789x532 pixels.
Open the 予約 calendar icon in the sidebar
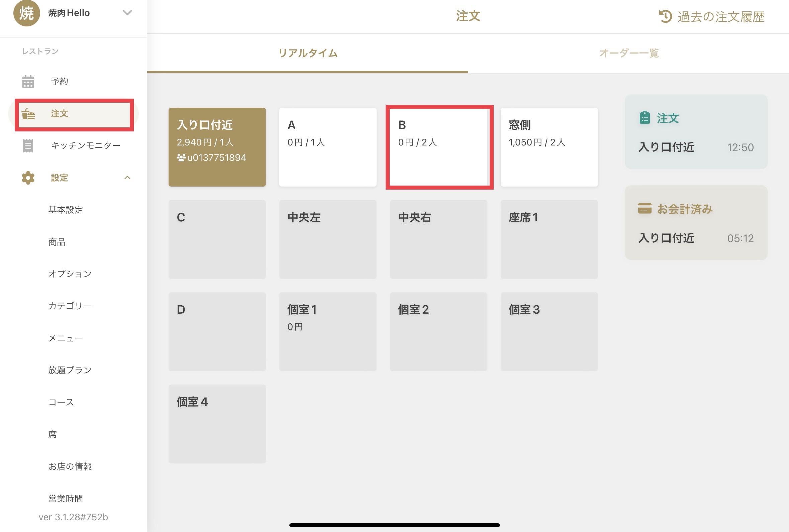point(28,81)
